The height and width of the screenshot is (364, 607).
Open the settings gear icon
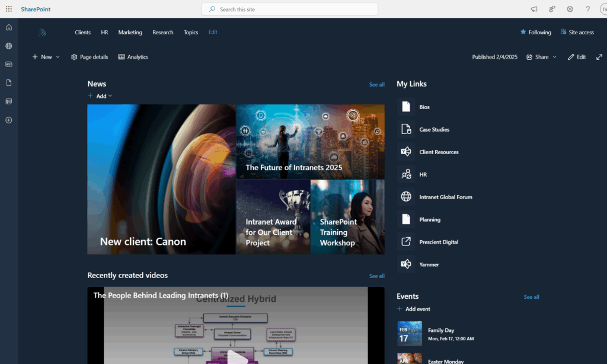[x=570, y=9]
